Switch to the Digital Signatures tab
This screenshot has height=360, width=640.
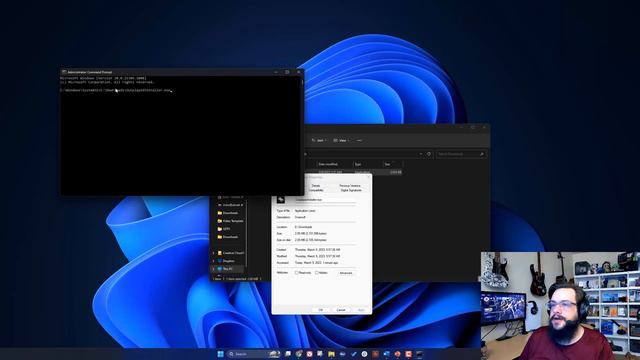pyautogui.click(x=351, y=190)
